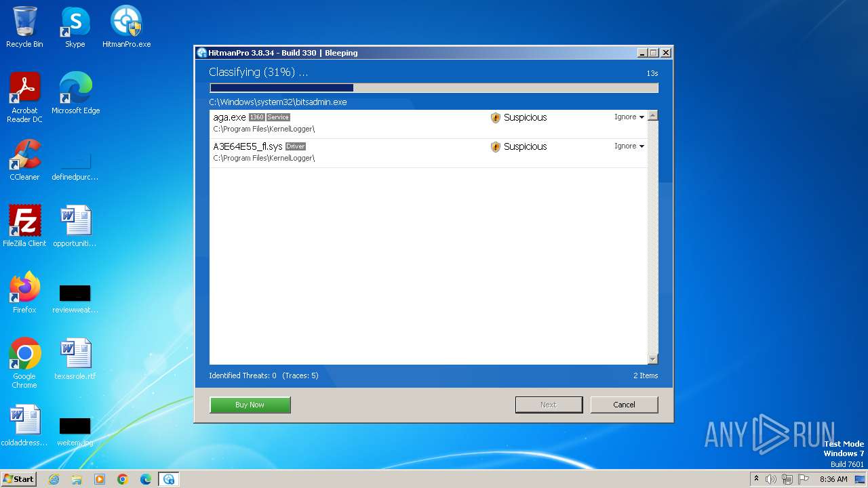Open Internet Explorer from the taskbar
The height and width of the screenshot is (488, 868).
pos(54,479)
